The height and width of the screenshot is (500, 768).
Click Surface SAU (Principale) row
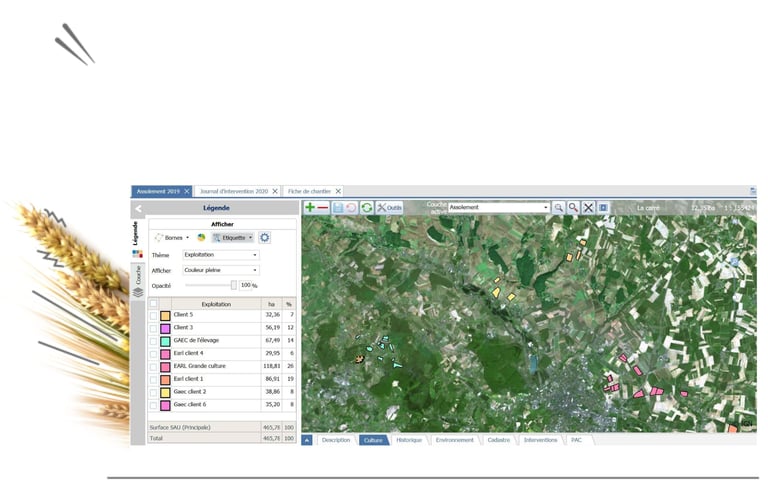pos(222,427)
